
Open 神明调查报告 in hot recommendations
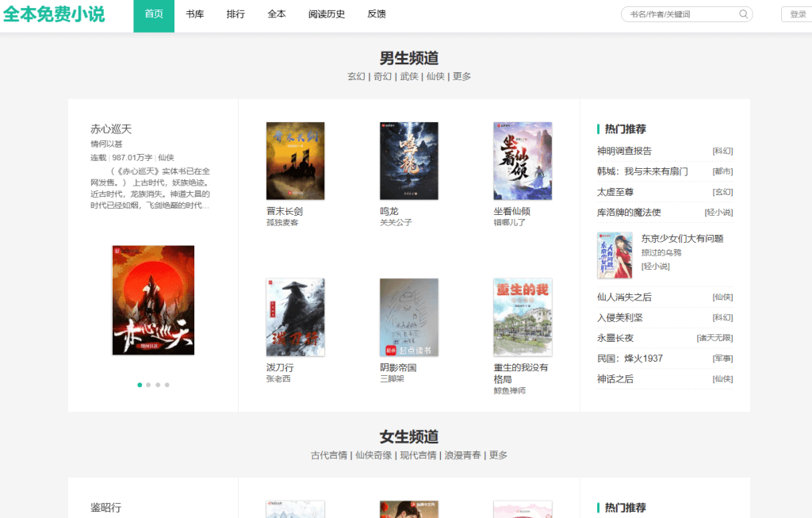[x=625, y=151]
